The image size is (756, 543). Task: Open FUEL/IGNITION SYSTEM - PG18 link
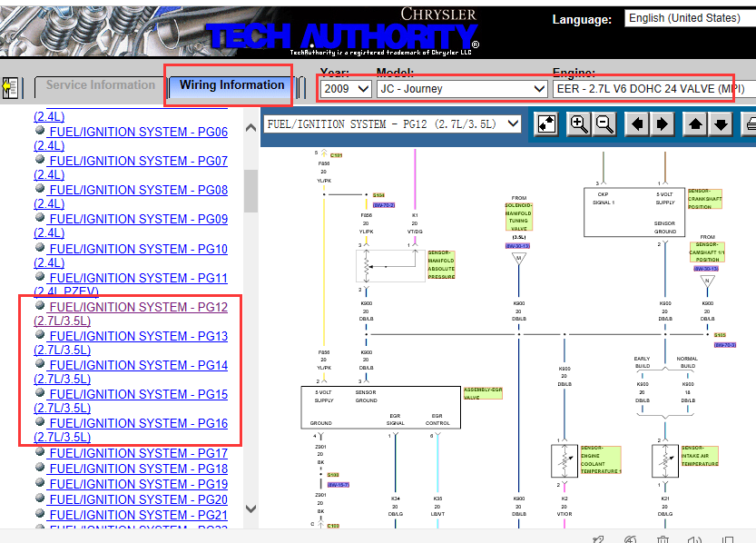pyautogui.click(x=138, y=469)
